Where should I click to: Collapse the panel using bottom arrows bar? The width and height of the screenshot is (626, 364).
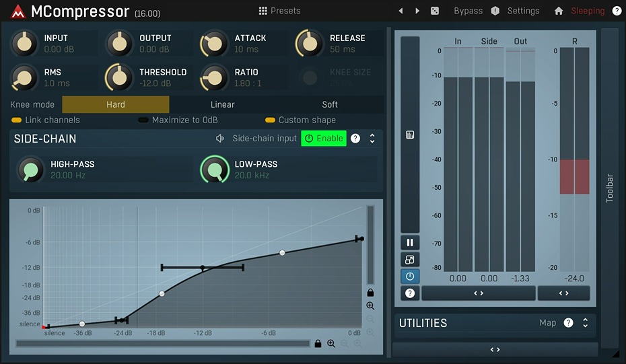click(495, 349)
